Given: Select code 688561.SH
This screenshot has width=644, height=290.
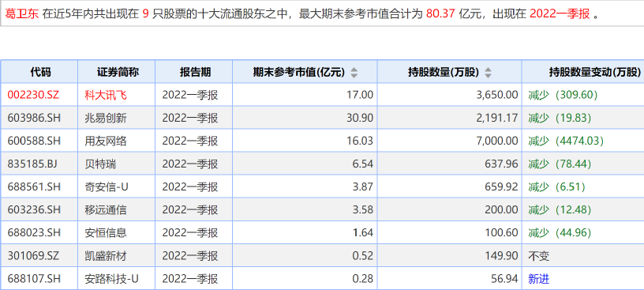Looking at the screenshot, I should tap(34, 186).
